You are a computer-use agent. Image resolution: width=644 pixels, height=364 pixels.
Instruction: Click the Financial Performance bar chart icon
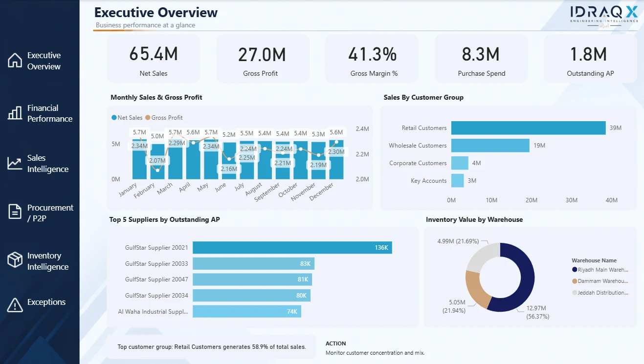click(15, 113)
